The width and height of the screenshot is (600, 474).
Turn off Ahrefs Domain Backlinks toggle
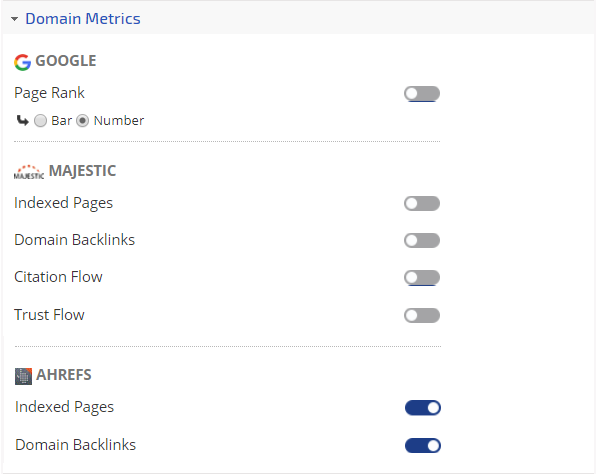click(x=422, y=445)
